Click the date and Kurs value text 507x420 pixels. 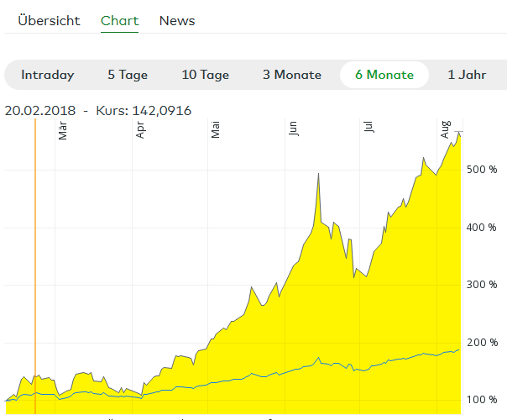pos(98,110)
